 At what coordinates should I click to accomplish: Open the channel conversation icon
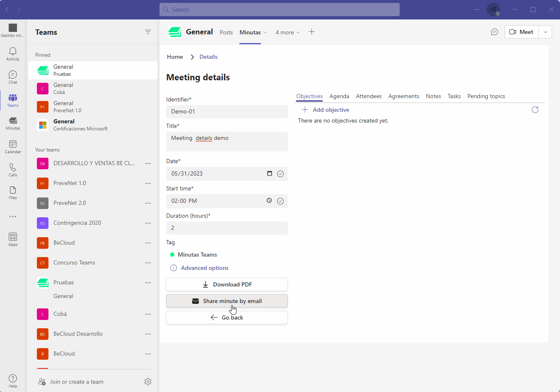(x=495, y=32)
